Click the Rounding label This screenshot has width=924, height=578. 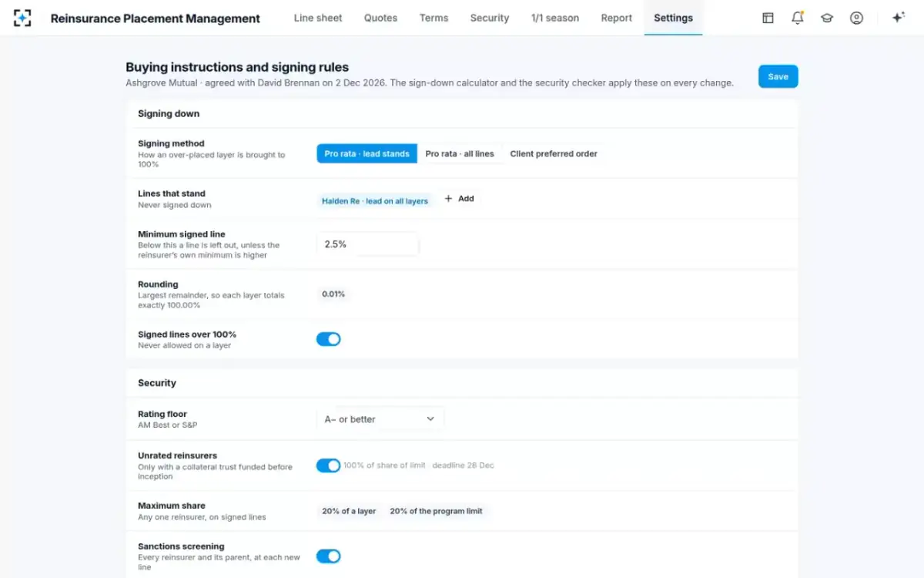pos(158,284)
